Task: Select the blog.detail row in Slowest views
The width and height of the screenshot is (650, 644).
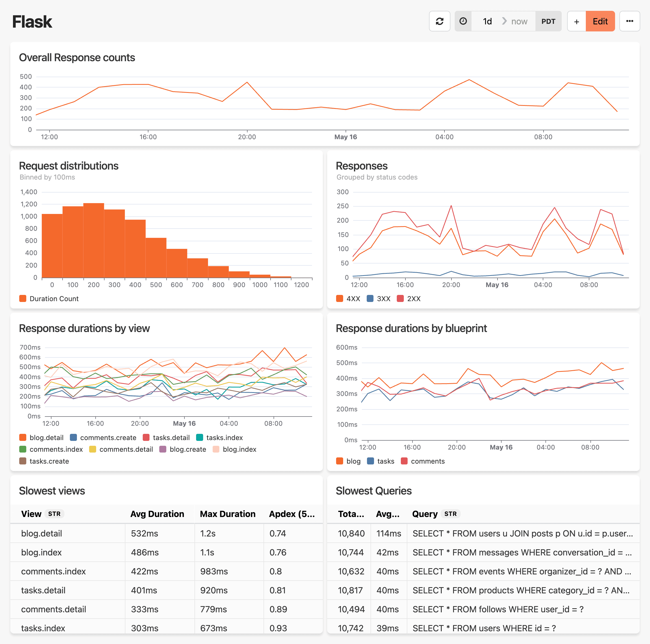Action: pos(42,533)
